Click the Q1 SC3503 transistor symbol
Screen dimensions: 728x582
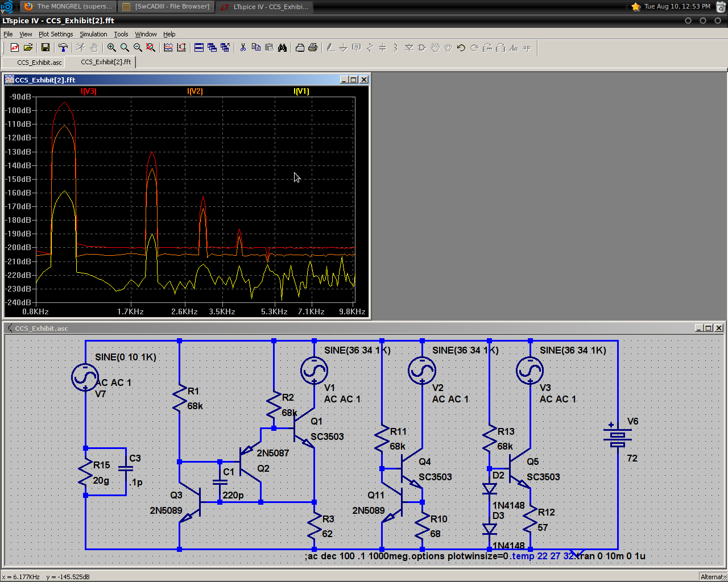[304, 429]
